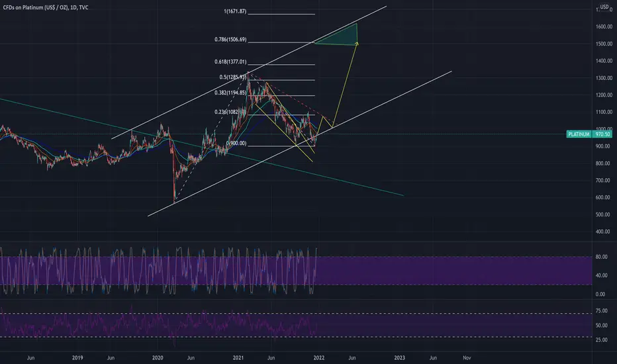Image resolution: width=617 pixels, height=364 pixels.
Task: Click the 0.00 oscillator scale value
Action: (x=600, y=294)
